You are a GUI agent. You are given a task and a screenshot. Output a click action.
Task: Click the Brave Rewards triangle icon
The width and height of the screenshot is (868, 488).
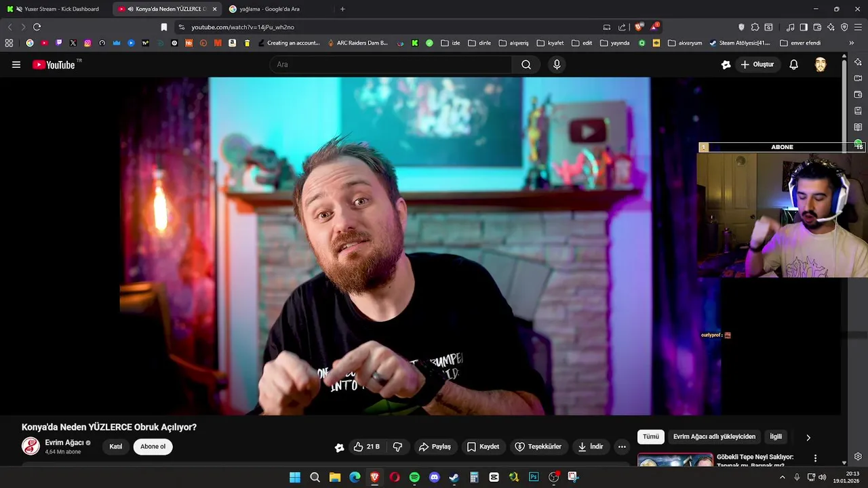tap(654, 27)
